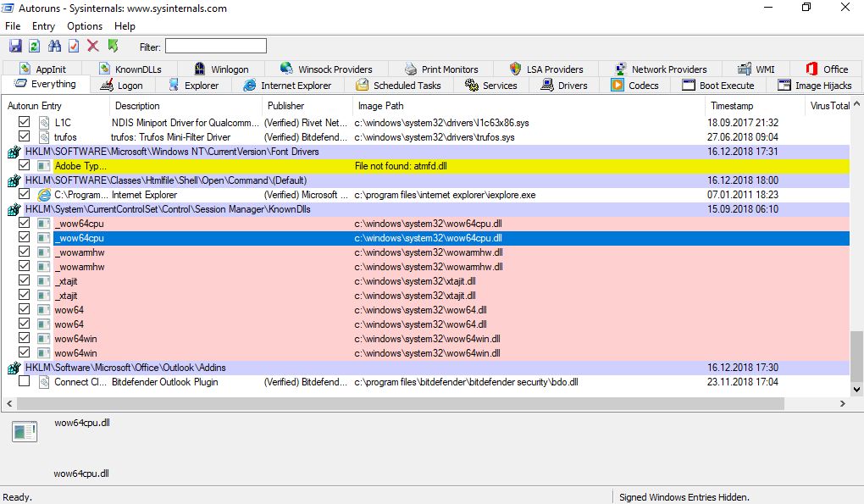864x504 pixels.
Task: Click the Font Drivers registry key icon
Action: pos(14,152)
